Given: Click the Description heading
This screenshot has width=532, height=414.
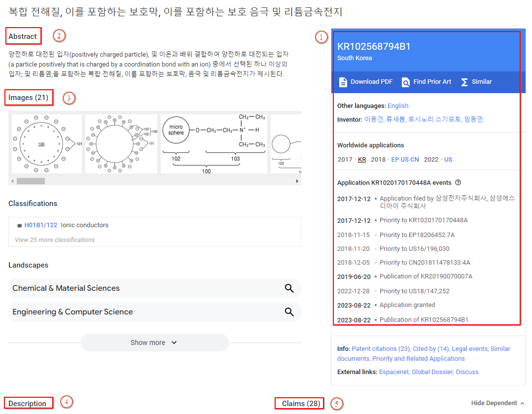Looking at the screenshot, I should pyautogui.click(x=27, y=404).
